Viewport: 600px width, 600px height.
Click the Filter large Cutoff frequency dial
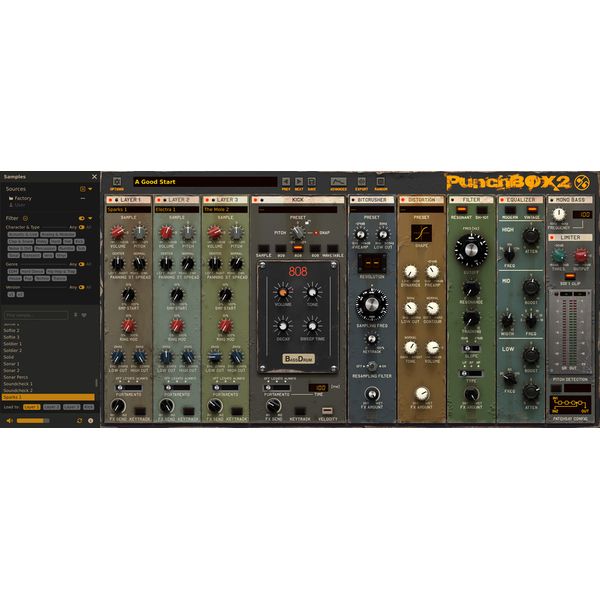[x=471, y=250]
